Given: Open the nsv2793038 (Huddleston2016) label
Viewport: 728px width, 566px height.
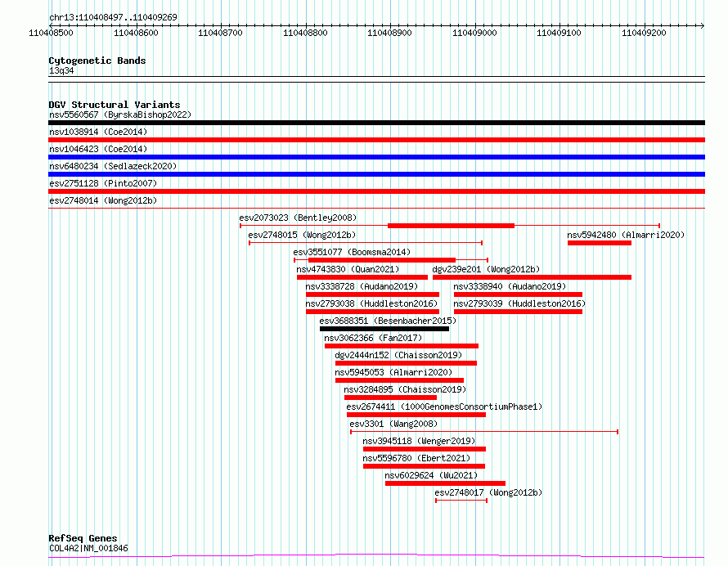Looking at the screenshot, I should [372, 303].
